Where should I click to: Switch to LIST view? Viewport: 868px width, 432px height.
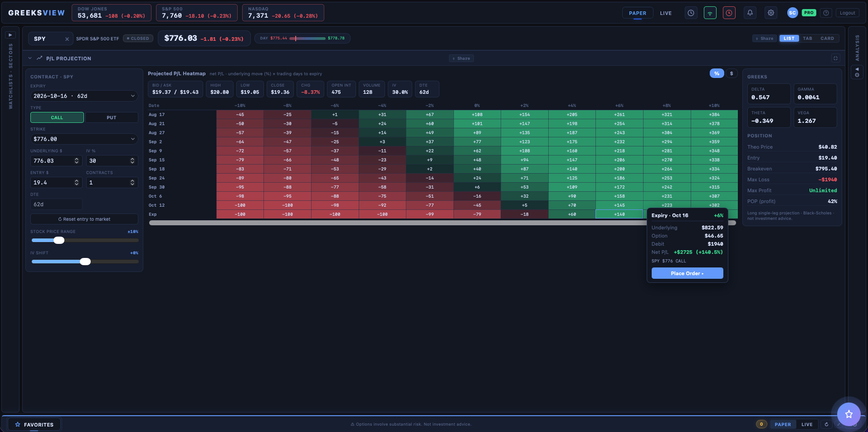pos(789,39)
